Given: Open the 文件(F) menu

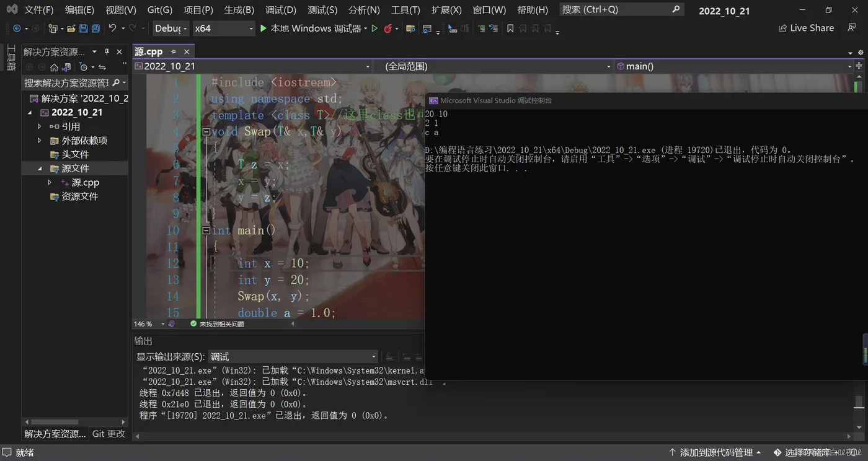Looking at the screenshot, I should coord(39,10).
